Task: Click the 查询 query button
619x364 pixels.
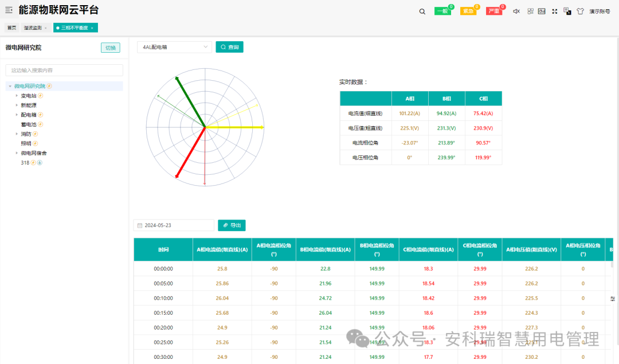Action: pos(229,47)
